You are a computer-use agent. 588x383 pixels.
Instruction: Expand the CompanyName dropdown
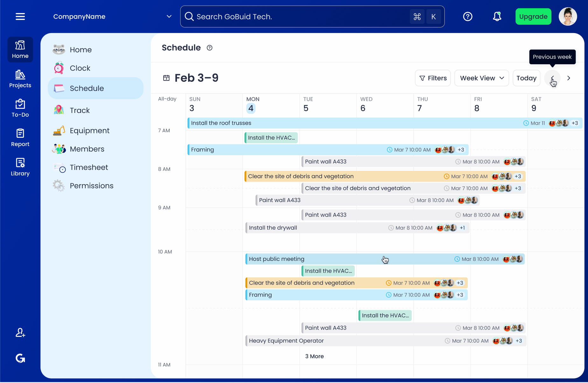[x=169, y=17]
